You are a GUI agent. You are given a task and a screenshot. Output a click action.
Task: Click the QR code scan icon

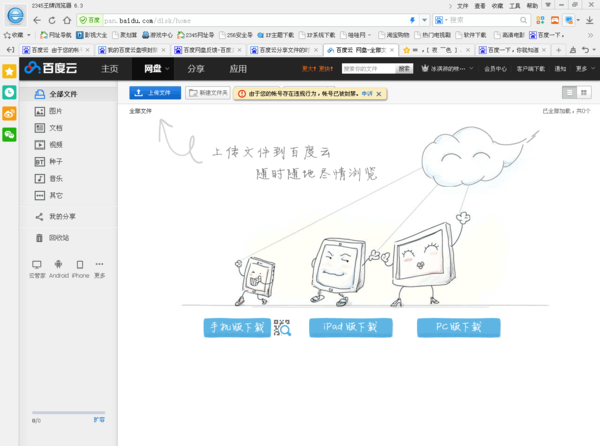coord(282,328)
